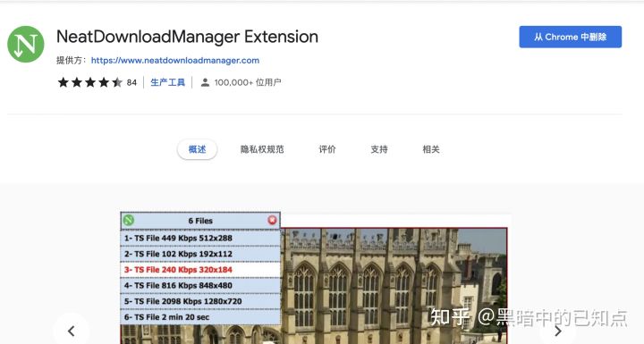Screen dimensions: 644x344
Task: Select the 概述 tab
Action: click(x=197, y=149)
